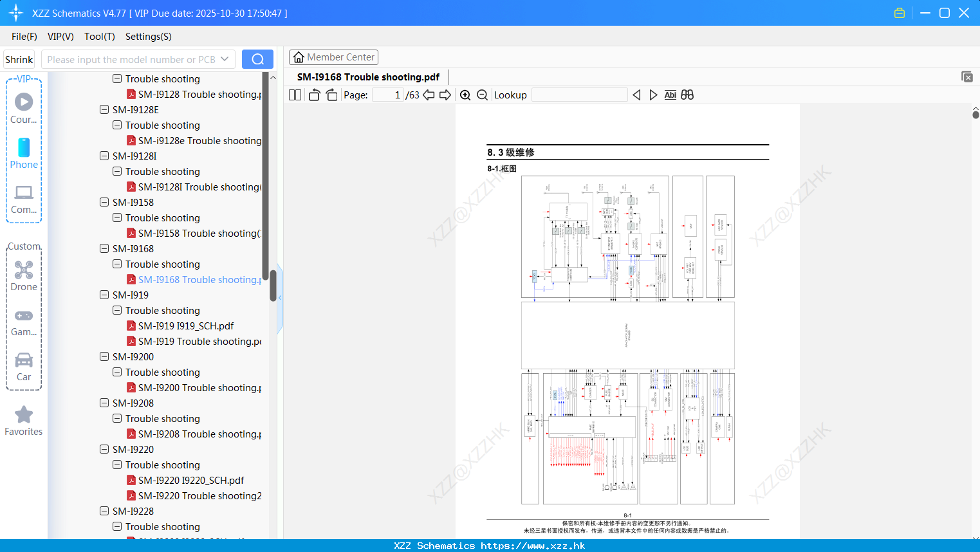Open Favorites star in sidebar

click(24, 421)
